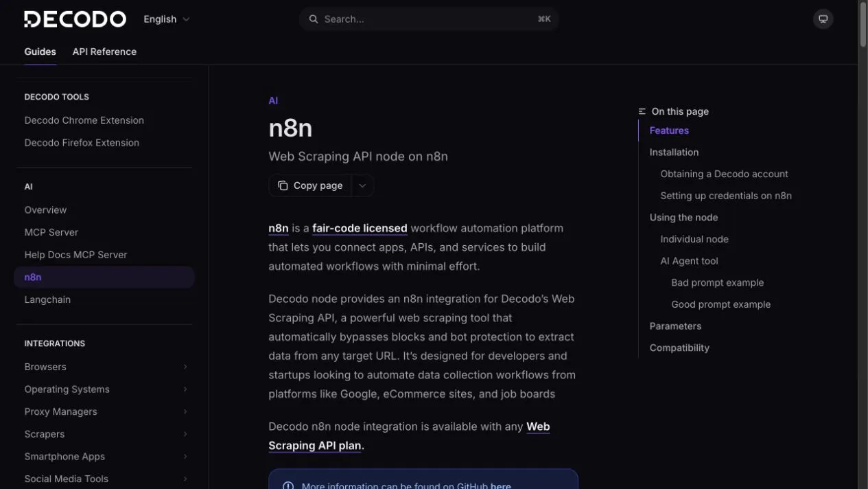This screenshot has height=489, width=868.
Task: Click the n8n page title
Action: pyautogui.click(x=290, y=128)
